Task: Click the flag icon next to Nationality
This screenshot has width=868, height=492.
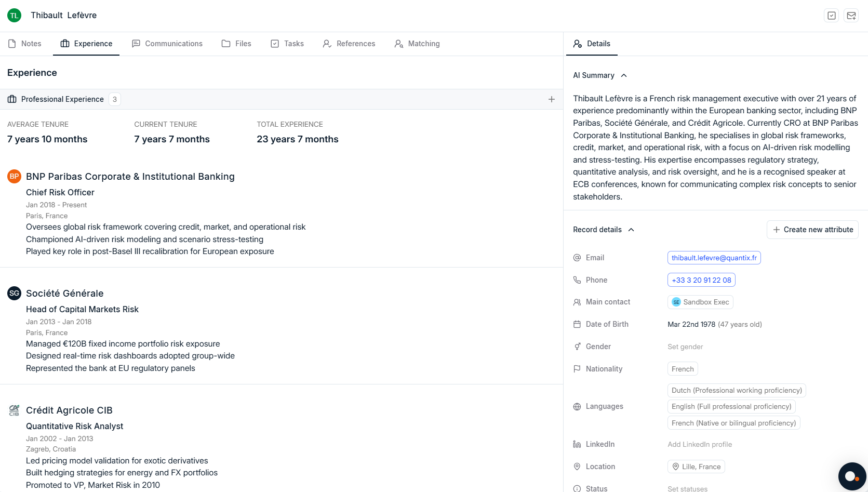Action: [x=577, y=369]
